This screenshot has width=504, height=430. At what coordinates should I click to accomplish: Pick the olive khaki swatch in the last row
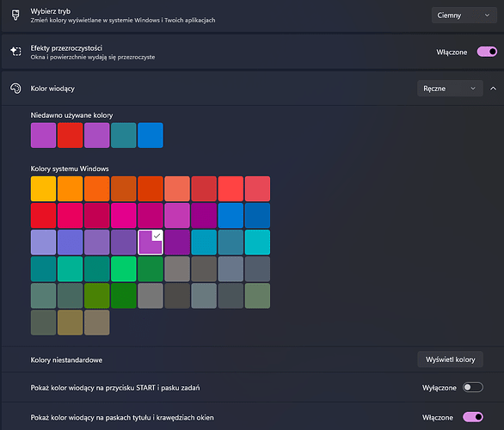coord(70,322)
